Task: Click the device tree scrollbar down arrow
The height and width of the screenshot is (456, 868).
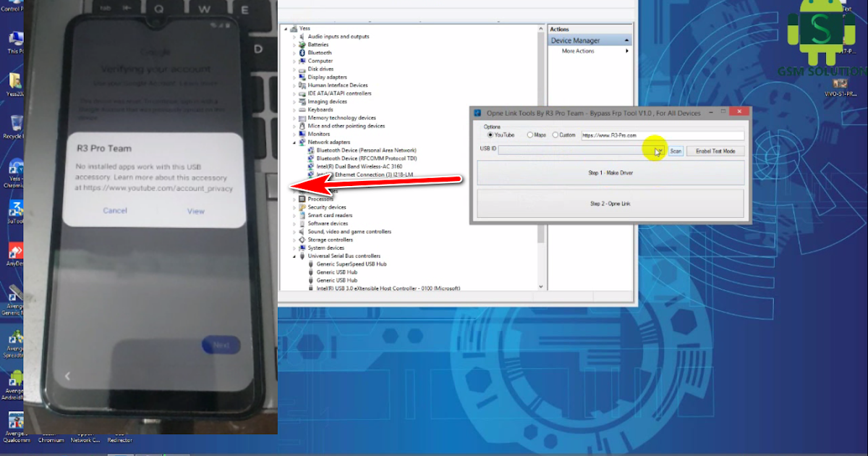Action: [x=540, y=287]
